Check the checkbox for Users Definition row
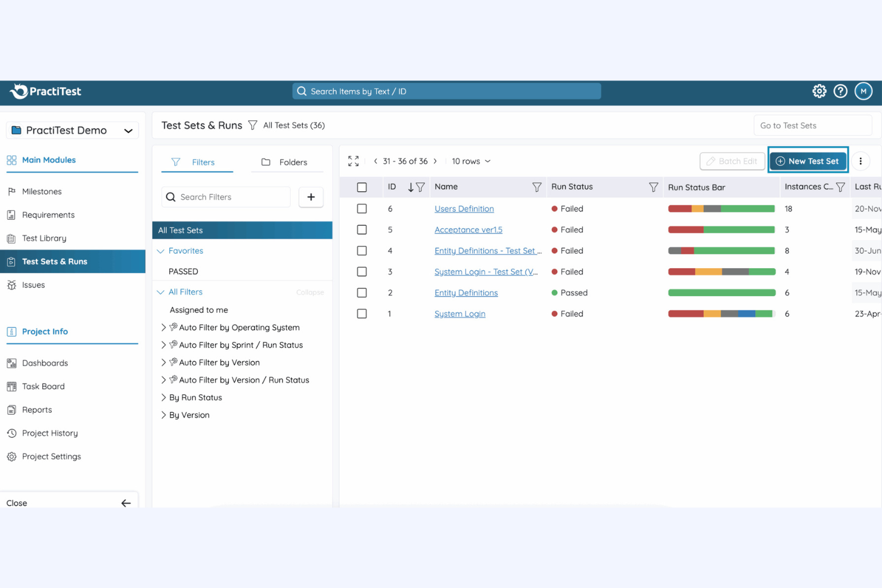Image resolution: width=882 pixels, height=588 pixels. pyautogui.click(x=362, y=209)
